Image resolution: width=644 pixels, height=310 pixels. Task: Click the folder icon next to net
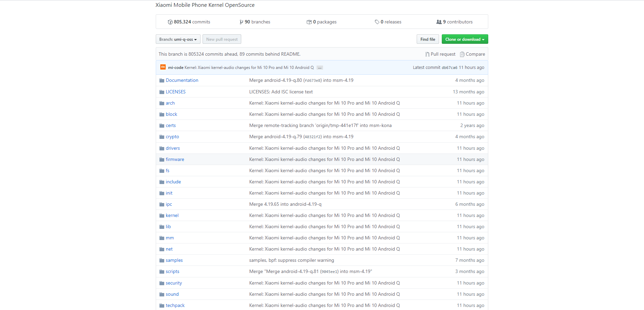[162, 249]
